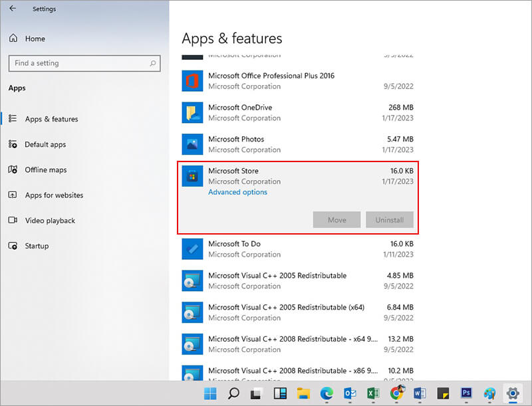The width and height of the screenshot is (532, 406).
Task: Open Sticky Notes from the taskbar
Action: [x=443, y=393]
